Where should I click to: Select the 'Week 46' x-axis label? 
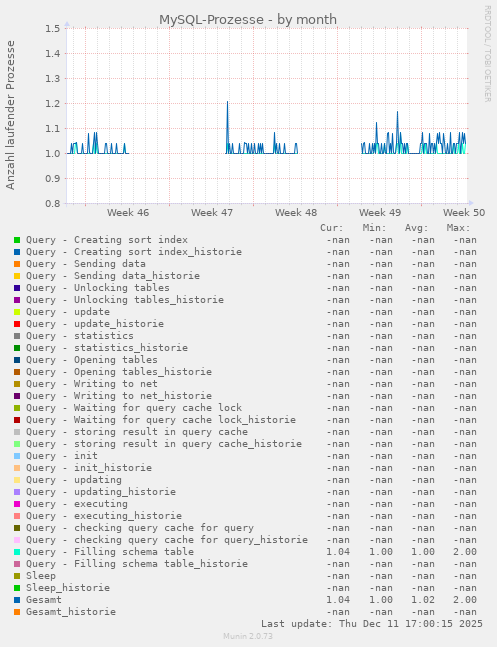(128, 213)
